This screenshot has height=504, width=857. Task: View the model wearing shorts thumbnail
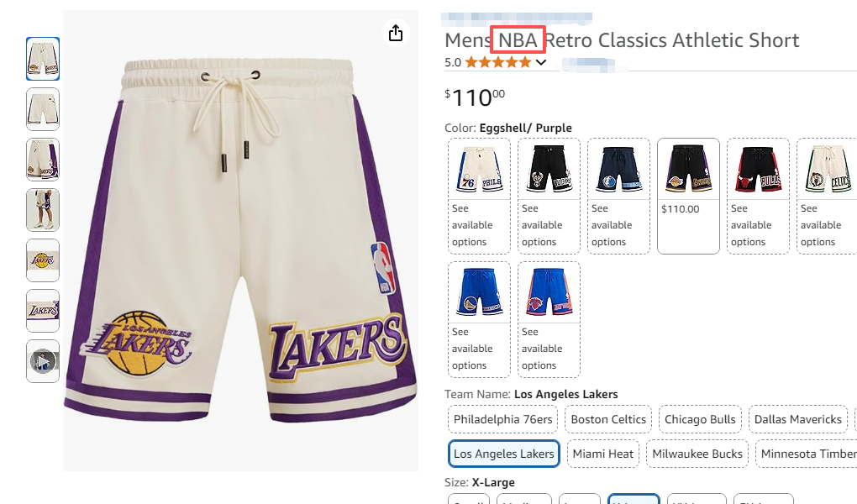click(43, 210)
